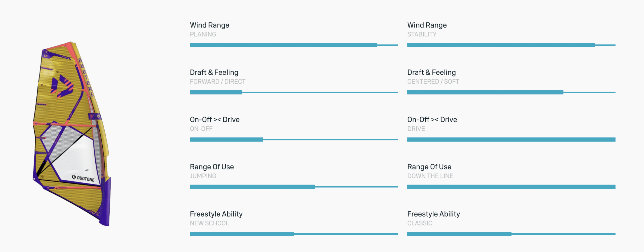Image resolution: width=644 pixels, height=252 pixels.
Task: Click the Centered / Soft draft slider bar
Action: [x=511, y=92]
